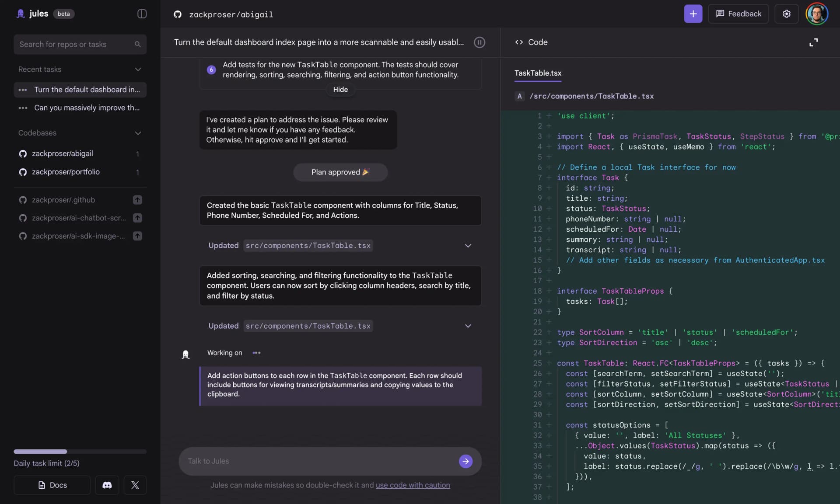
Task: Open the 'Can you massively improve' task
Action: coord(87,108)
